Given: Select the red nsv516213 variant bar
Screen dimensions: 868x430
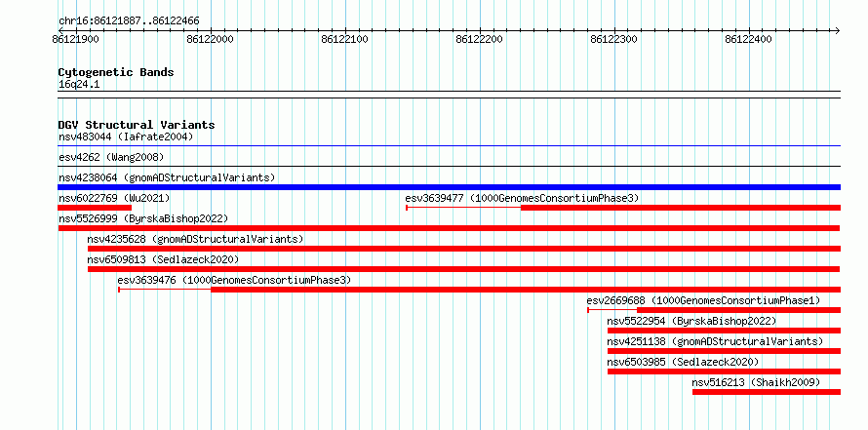Looking at the screenshot, I should [x=767, y=392].
